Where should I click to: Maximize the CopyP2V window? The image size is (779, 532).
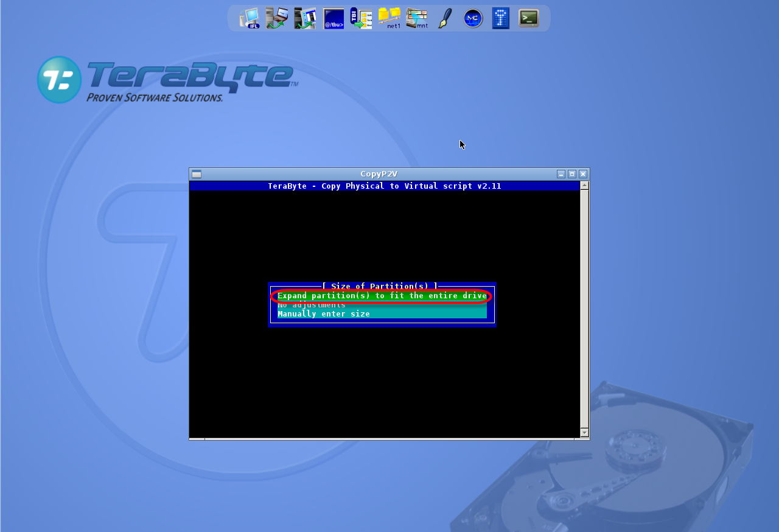click(x=572, y=174)
